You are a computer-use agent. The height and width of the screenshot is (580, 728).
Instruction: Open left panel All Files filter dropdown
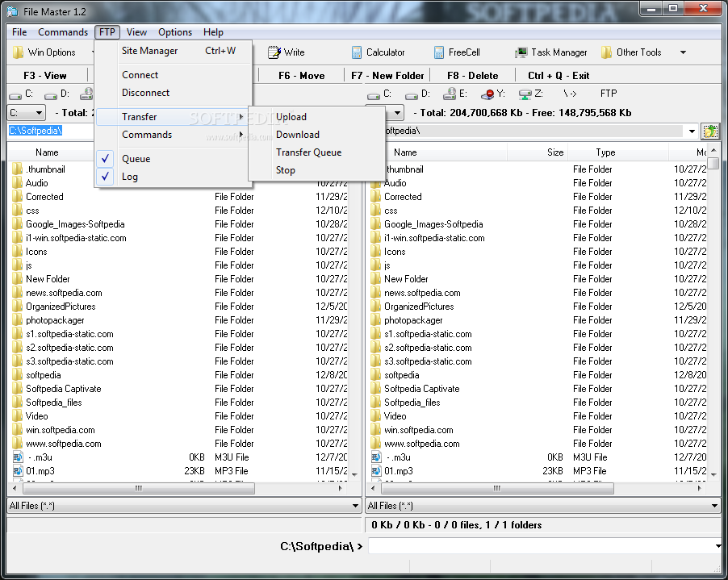(355, 506)
